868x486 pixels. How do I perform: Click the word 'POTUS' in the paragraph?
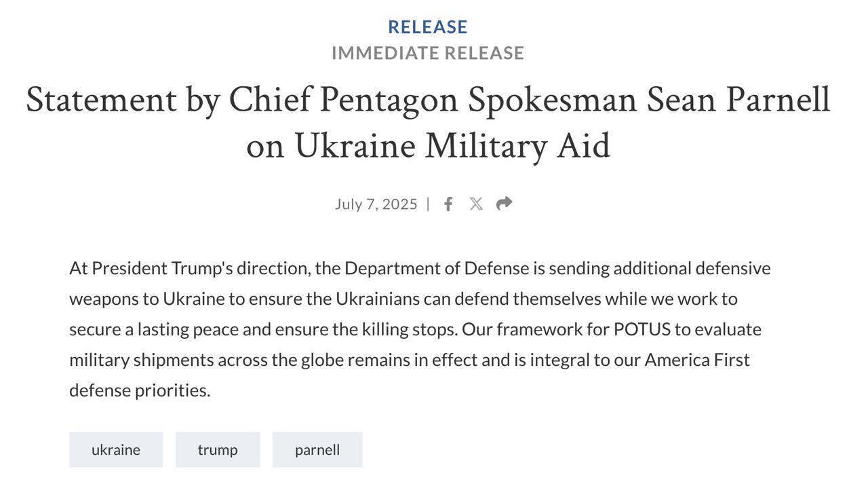[642, 329]
